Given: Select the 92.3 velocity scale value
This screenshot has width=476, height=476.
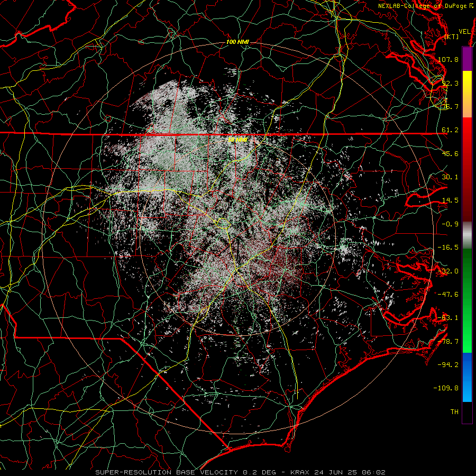Looking at the screenshot, I should (450, 83).
